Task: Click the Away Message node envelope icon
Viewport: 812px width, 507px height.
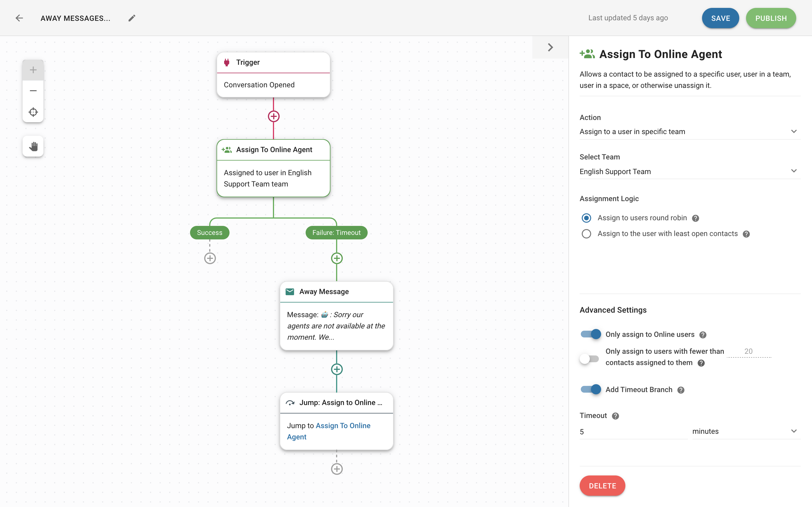Action: [x=289, y=291]
